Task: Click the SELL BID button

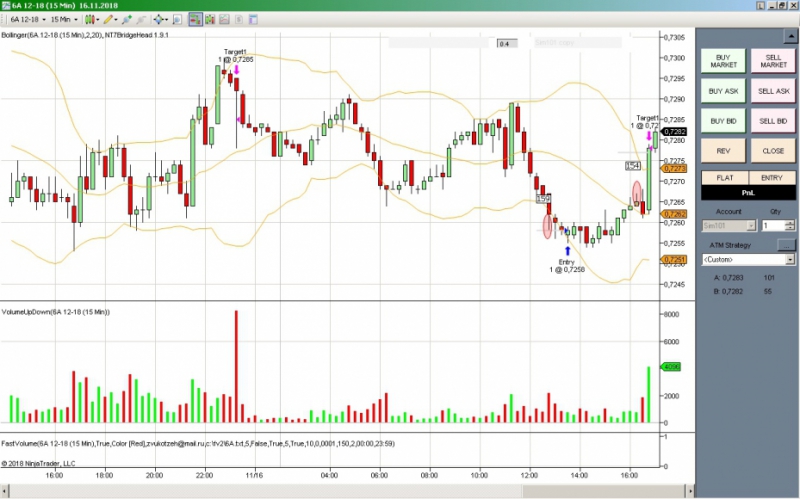Action: [773, 121]
